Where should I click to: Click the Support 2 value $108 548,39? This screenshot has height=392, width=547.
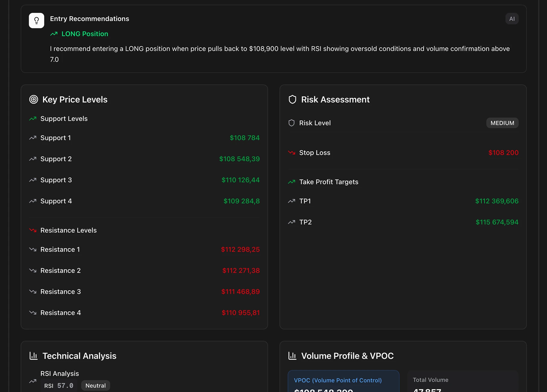tap(239, 159)
